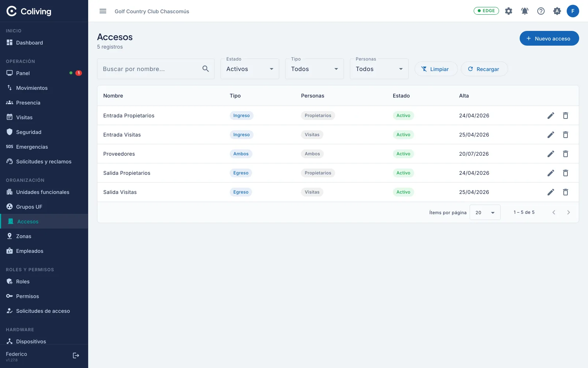Edit the Salida Propietarios access
The height and width of the screenshot is (368, 588).
[x=551, y=173]
